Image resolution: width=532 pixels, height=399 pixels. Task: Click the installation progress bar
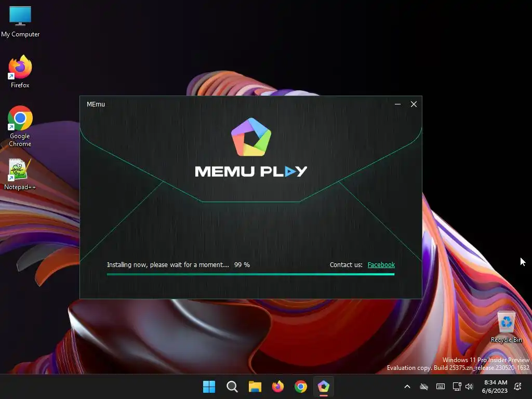tap(251, 274)
